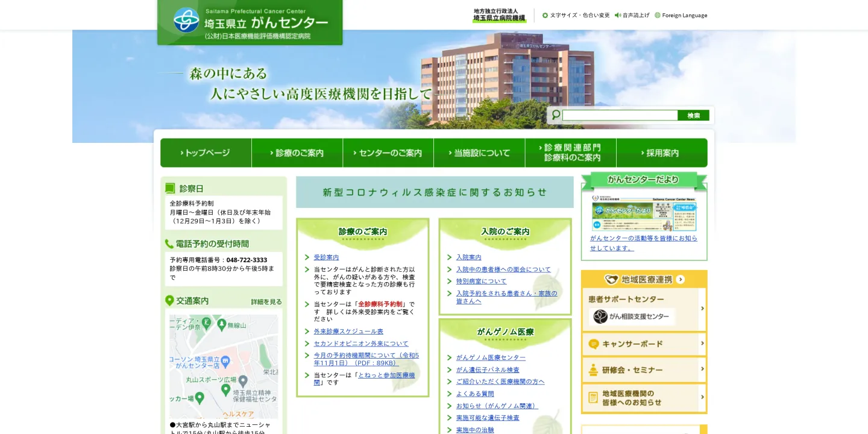Open the よくある質問 link
Viewport: 868px width, 434px height.
[475, 394]
